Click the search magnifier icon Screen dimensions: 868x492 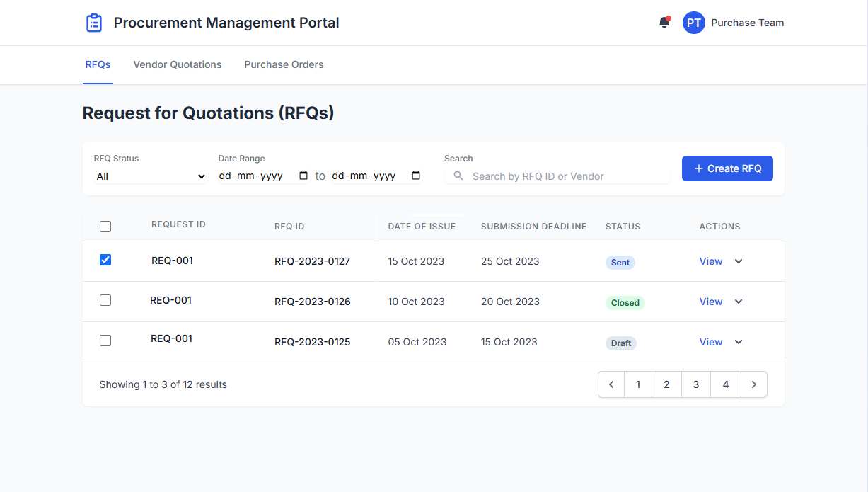point(458,176)
